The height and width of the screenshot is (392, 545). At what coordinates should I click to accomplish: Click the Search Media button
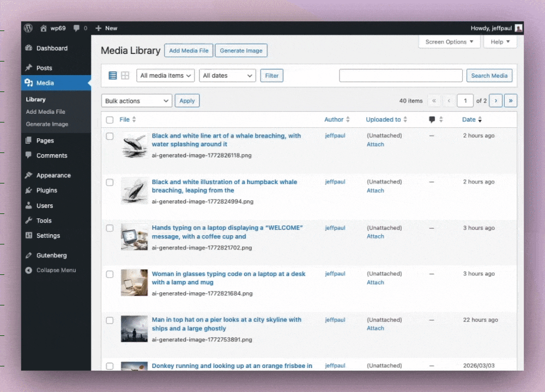(489, 76)
